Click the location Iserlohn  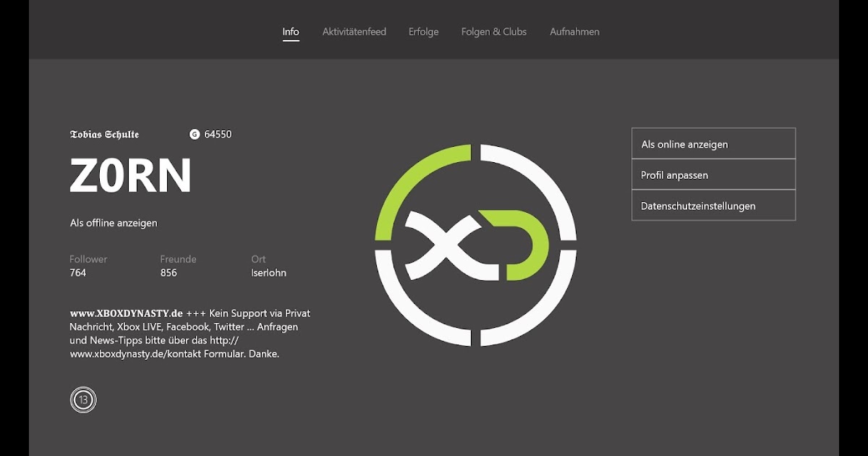(x=269, y=273)
